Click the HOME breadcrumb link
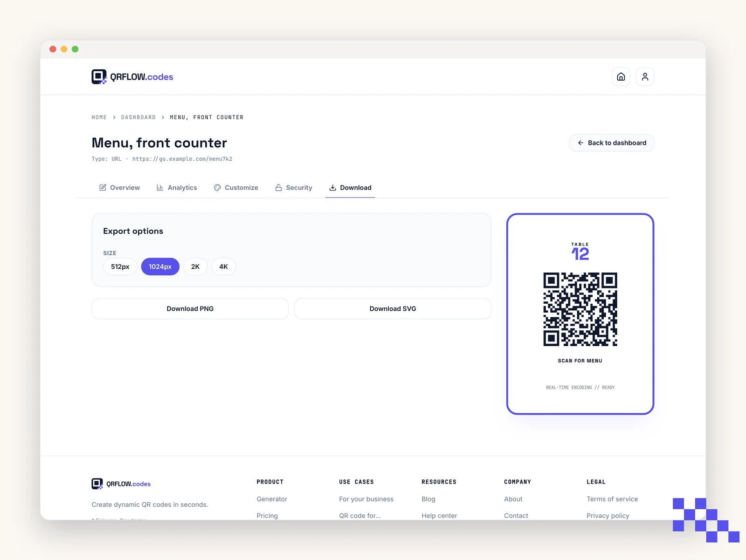Viewport: 746px width, 560px height. pos(99,117)
